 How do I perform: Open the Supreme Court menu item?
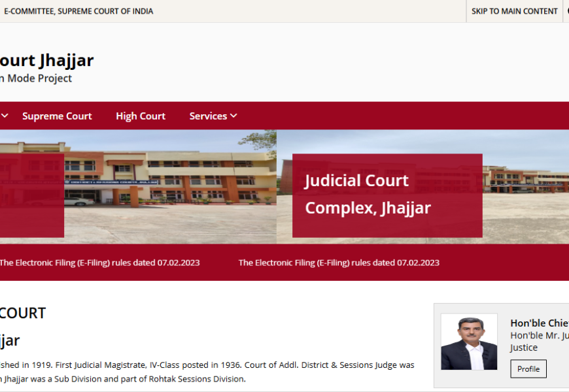click(57, 116)
